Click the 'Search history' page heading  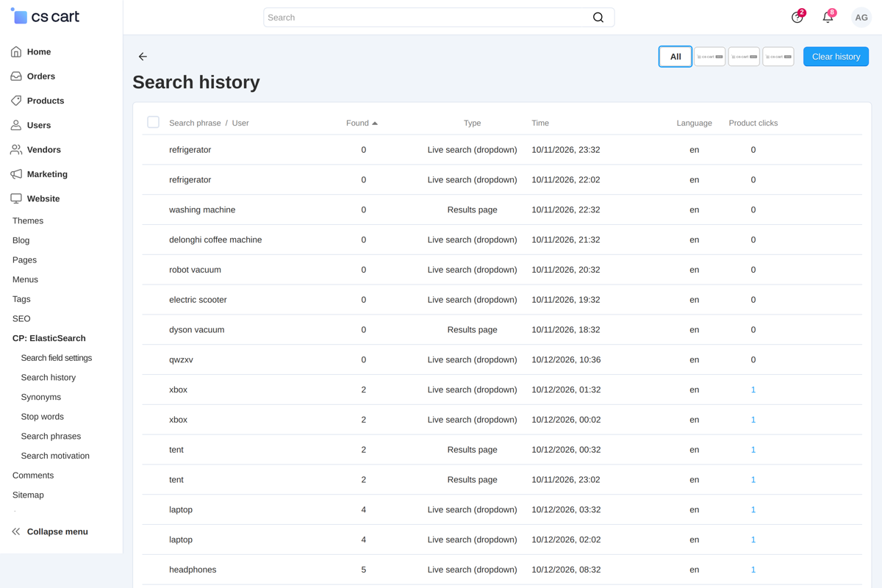click(196, 82)
